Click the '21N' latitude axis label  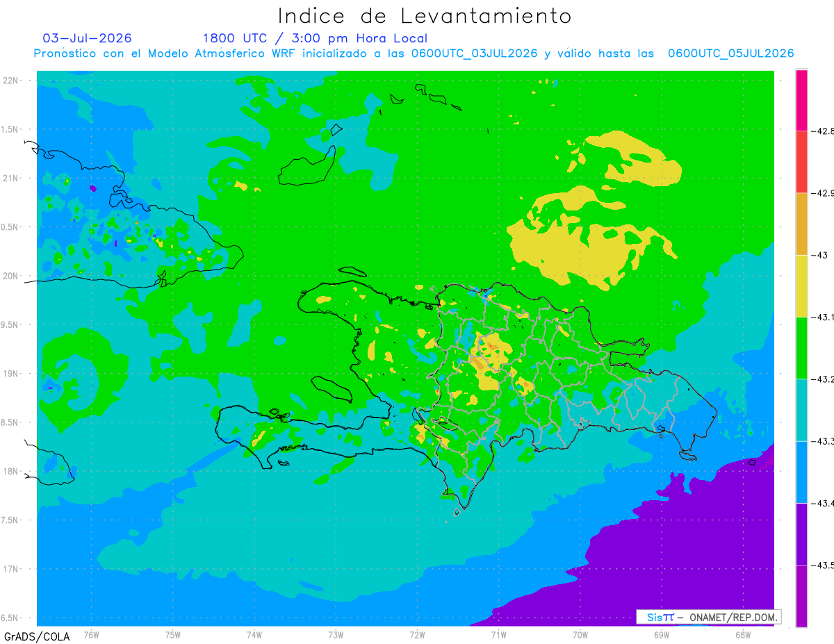[x=11, y=178]
